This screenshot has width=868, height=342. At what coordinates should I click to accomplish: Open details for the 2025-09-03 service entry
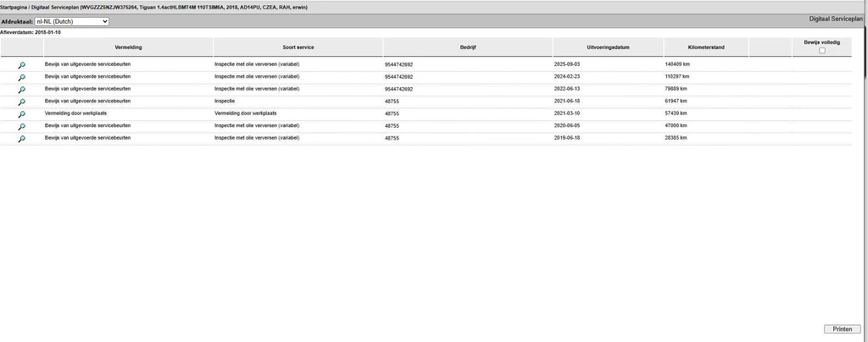(x=21, y=65)
